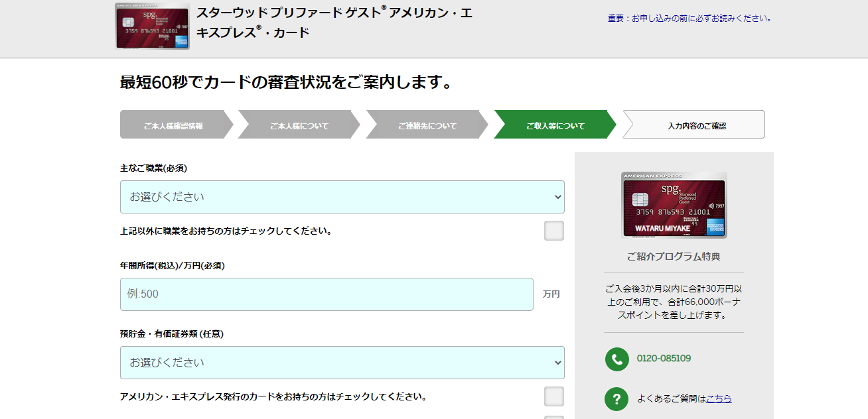Screen dimensions: 868x419
Task: Open the FAQ こちら link
Action: (719, 398)
